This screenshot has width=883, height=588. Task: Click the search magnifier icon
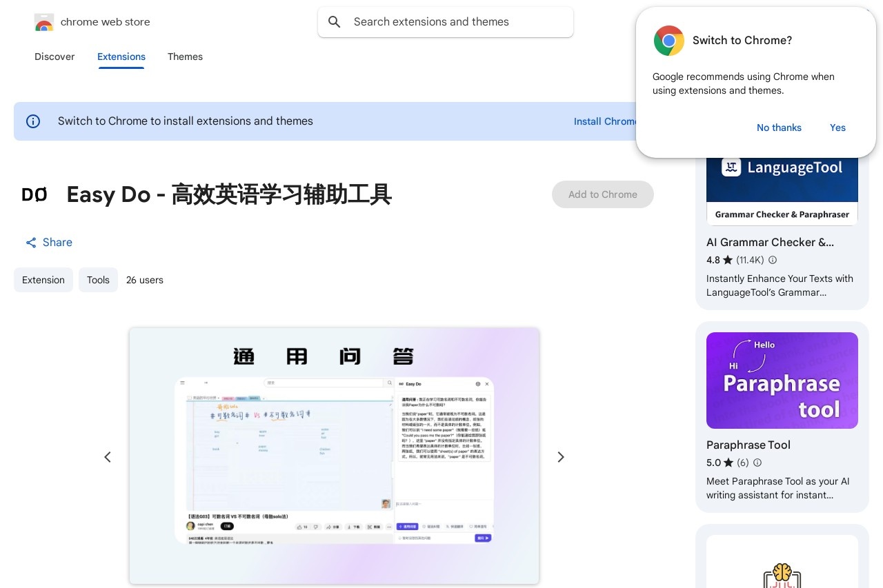335,22
